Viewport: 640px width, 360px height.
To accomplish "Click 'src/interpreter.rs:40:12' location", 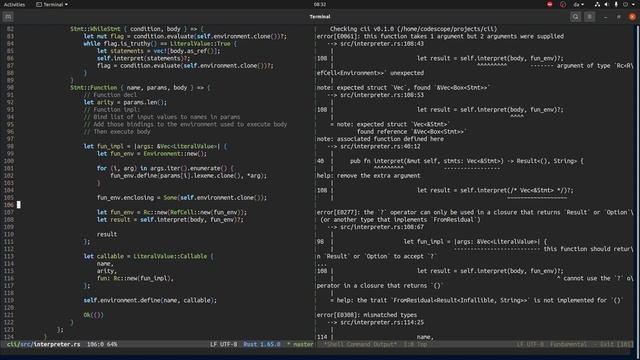I will point(380,147).
